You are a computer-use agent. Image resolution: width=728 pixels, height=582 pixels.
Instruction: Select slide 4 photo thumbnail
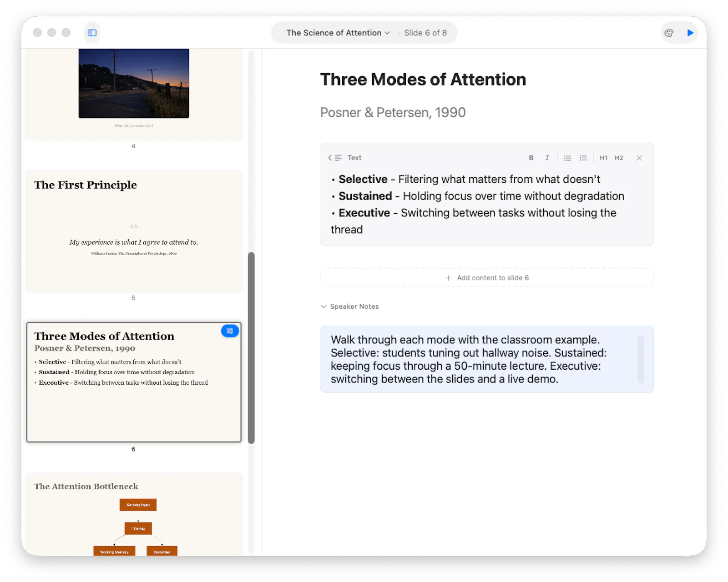[x=134, y=84]
